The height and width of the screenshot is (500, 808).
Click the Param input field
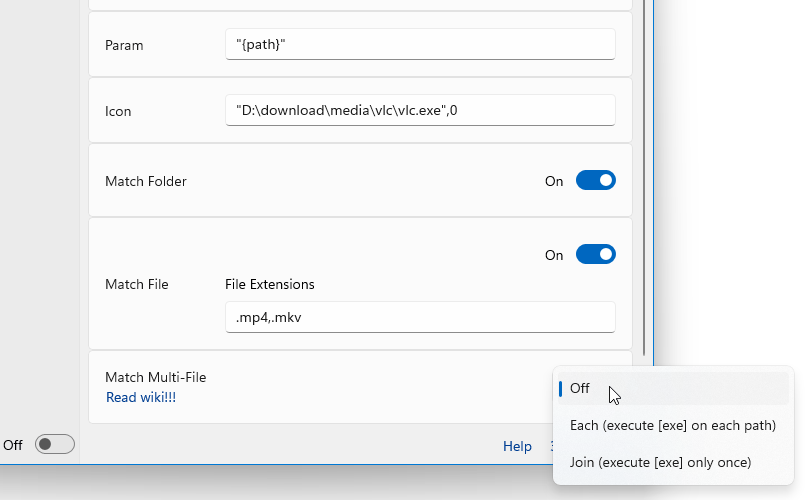tap(420, 44)
